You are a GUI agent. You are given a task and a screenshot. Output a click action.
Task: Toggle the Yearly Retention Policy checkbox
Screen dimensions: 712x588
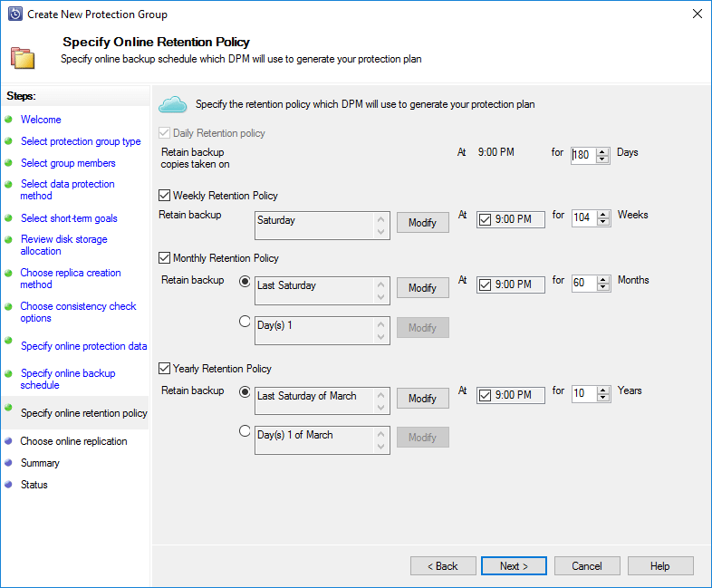point(164,368)
